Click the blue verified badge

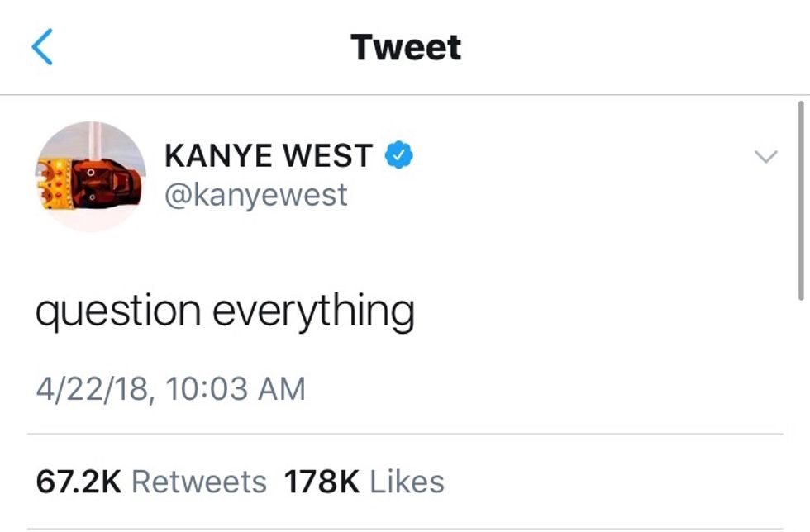(398, 154)
